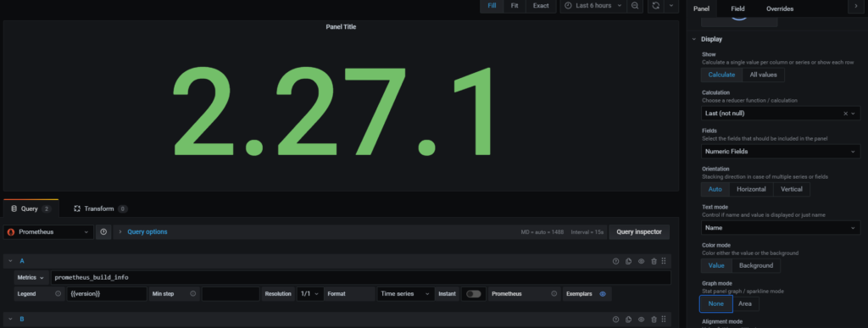Toggle the Exemplars eye icon
The image size is (868, 328).
coord(603,294)
